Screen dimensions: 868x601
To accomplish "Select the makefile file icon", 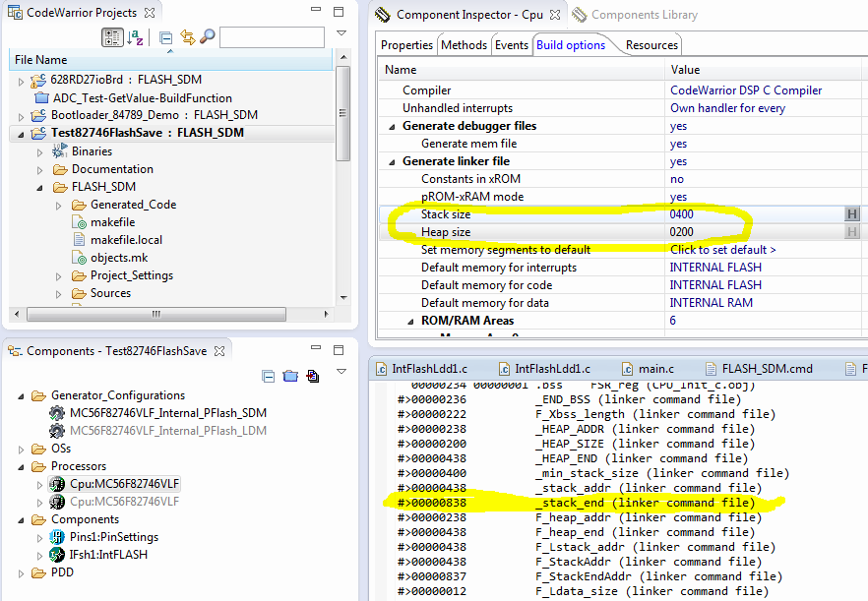I will click(79, 222).
